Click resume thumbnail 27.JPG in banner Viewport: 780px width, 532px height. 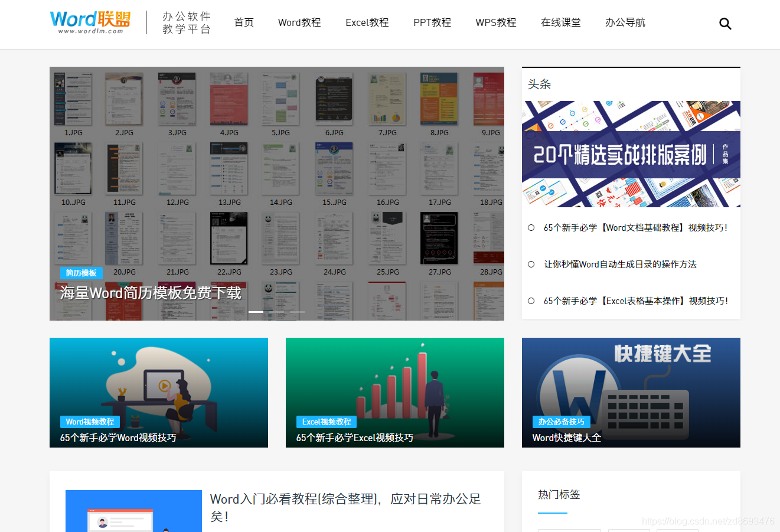[439, 239]
